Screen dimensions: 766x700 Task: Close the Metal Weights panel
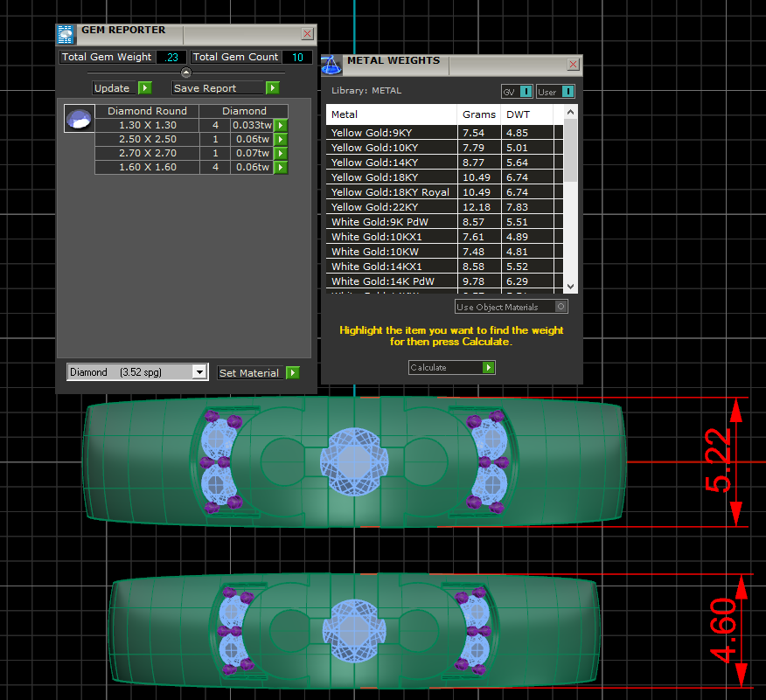[573, 65]
